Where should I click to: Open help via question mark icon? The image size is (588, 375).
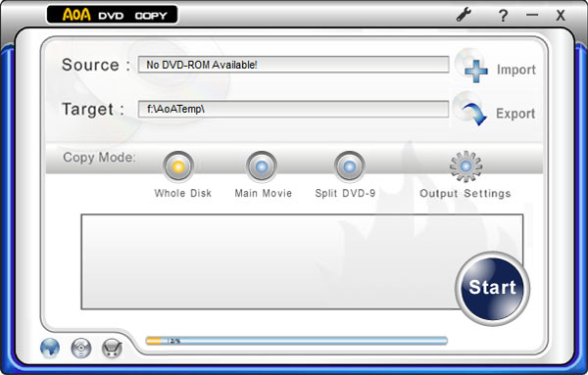(503, 16)
